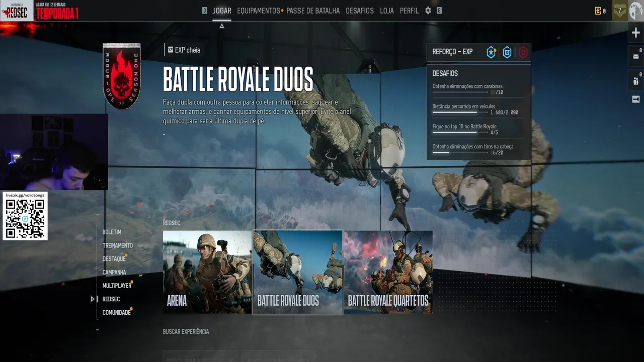Choose the Battle Royale Duos card
This screenshot has height=362, width=644.
click(x=298, y=272)
